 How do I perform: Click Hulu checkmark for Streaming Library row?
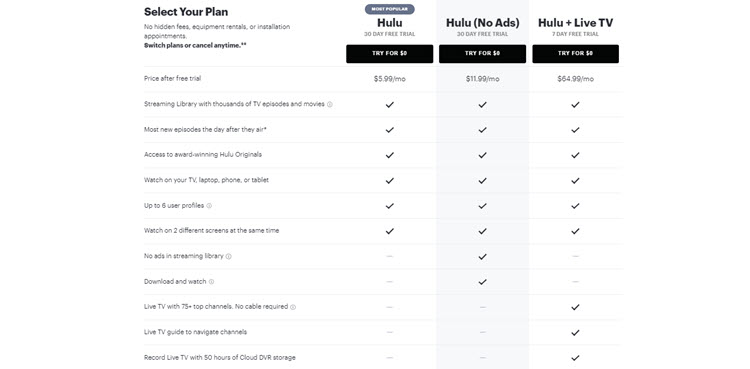click(x=390, y=104)
